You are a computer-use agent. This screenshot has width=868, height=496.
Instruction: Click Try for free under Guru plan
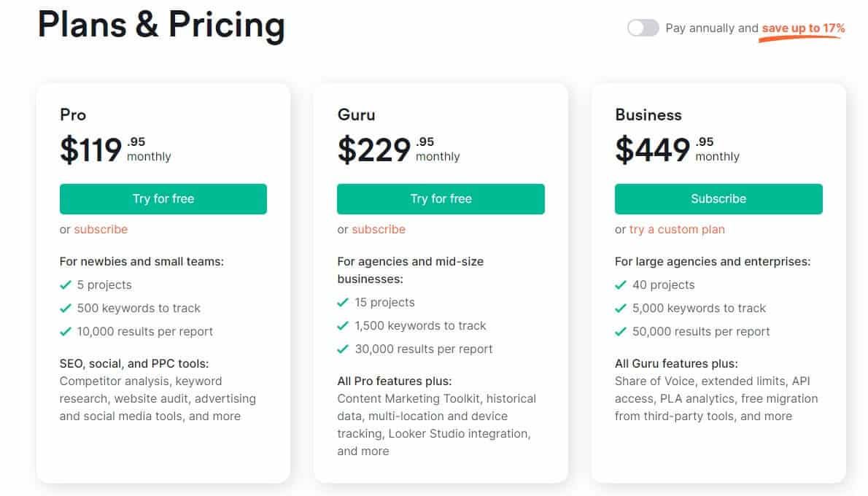441,198
